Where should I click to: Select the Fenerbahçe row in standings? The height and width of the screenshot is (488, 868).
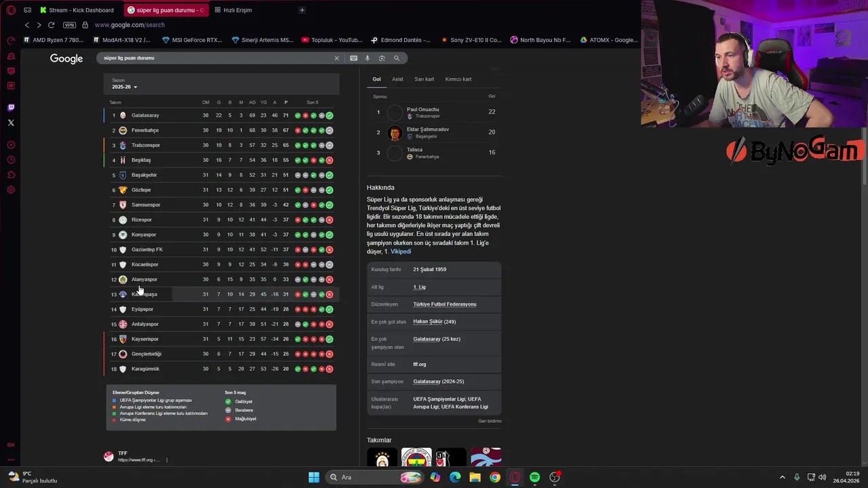[x=222, y=130]
